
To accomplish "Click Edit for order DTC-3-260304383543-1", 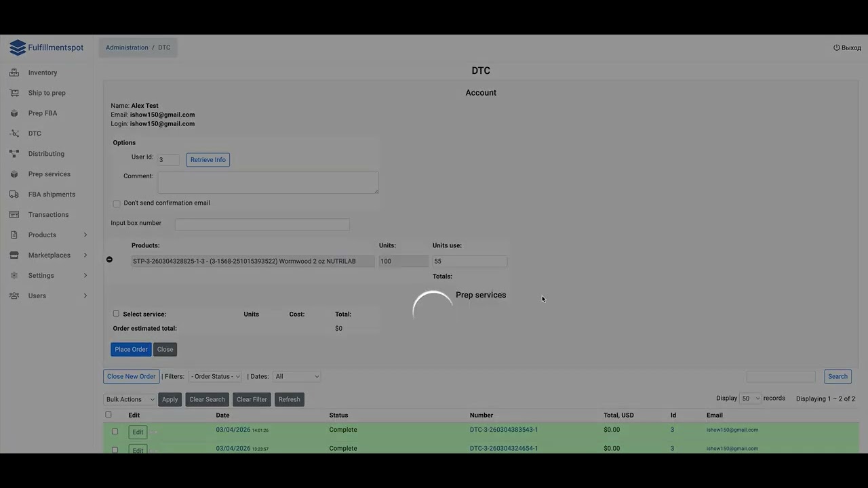I will (138, 432).
